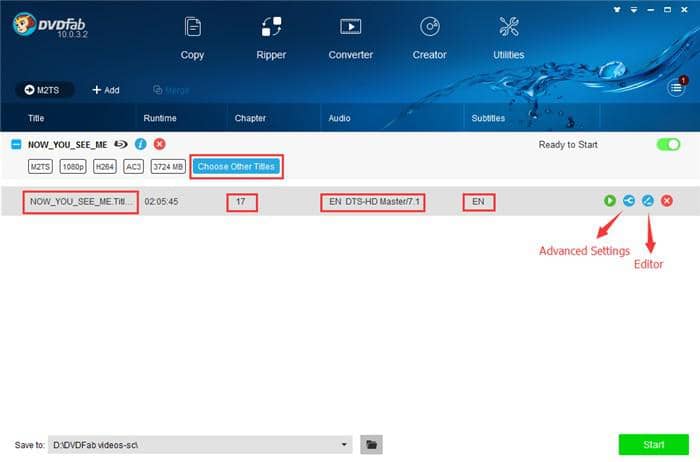The height and width of the screenshot is (462, 700).
Task: Click the Runtime column header
Action: [x=160, y=118]
